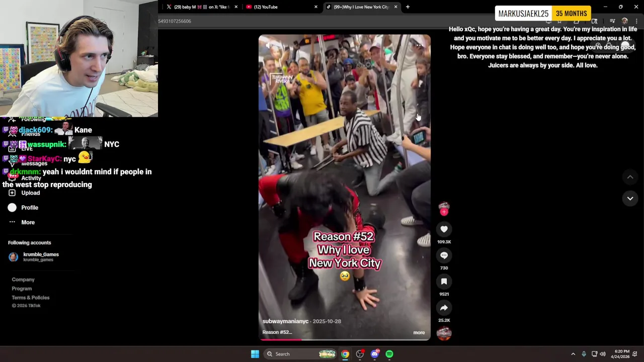Image resolution: width=644 pixels, height=362 pixels.
Task: Close the X browser tab
Action: click(236, 7)
